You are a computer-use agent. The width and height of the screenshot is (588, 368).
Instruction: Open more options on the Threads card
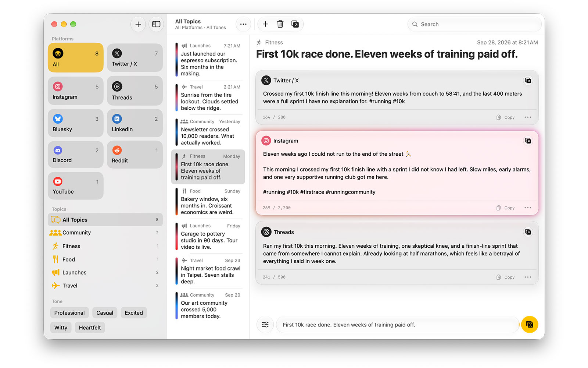pyautogui.click(x=528, y=277)
